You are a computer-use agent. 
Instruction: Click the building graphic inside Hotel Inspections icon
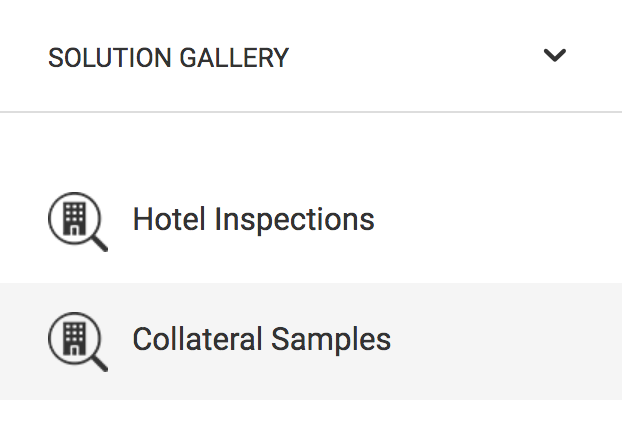(75, 219)
